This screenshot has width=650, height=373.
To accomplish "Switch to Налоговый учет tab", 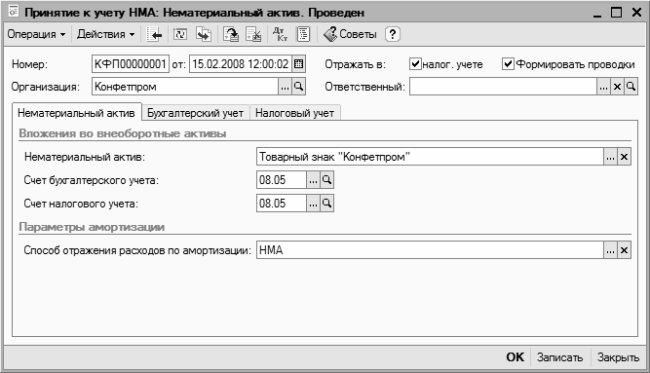I will pyautogui.click(x=294, y=113).
